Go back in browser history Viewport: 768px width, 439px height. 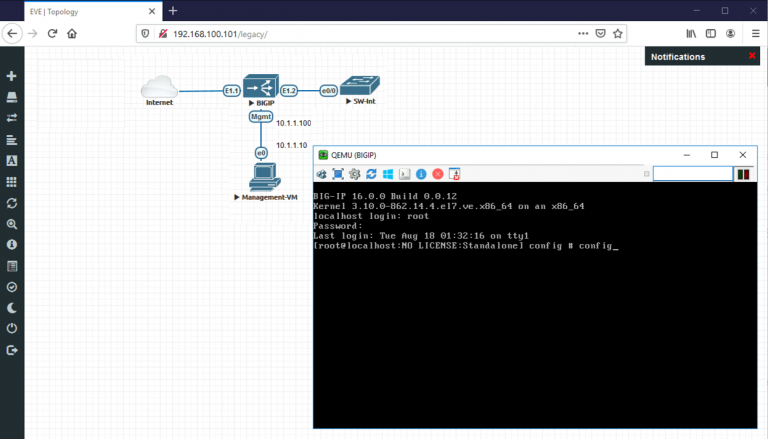[12, 33]
